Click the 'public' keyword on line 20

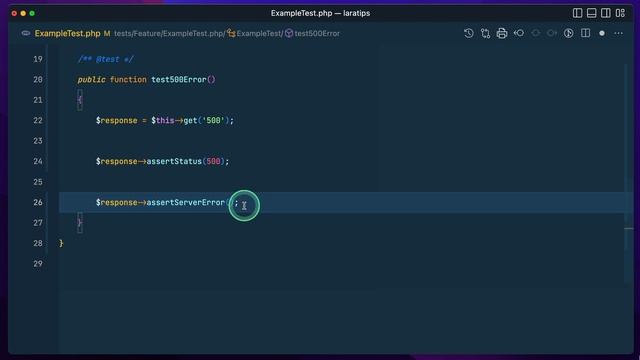point(91,80)
